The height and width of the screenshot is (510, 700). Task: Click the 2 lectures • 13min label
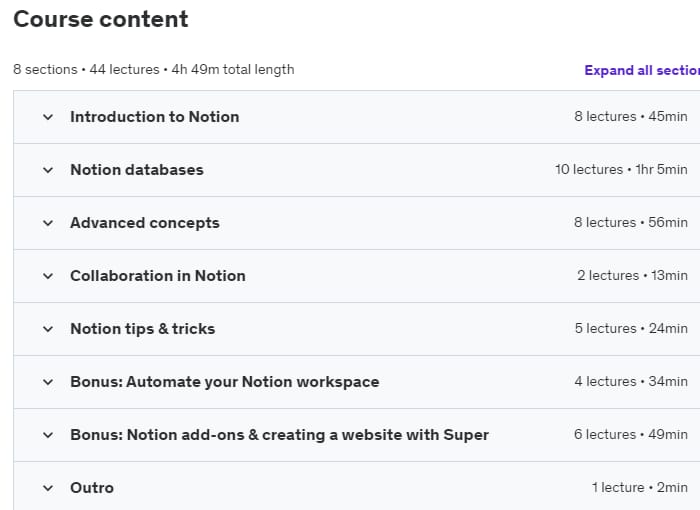632,276
